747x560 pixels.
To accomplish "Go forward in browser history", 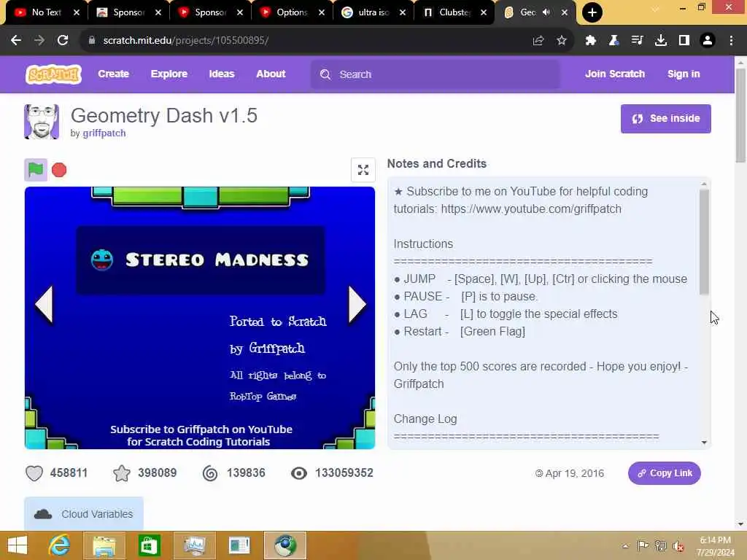I will coord(39,41).
